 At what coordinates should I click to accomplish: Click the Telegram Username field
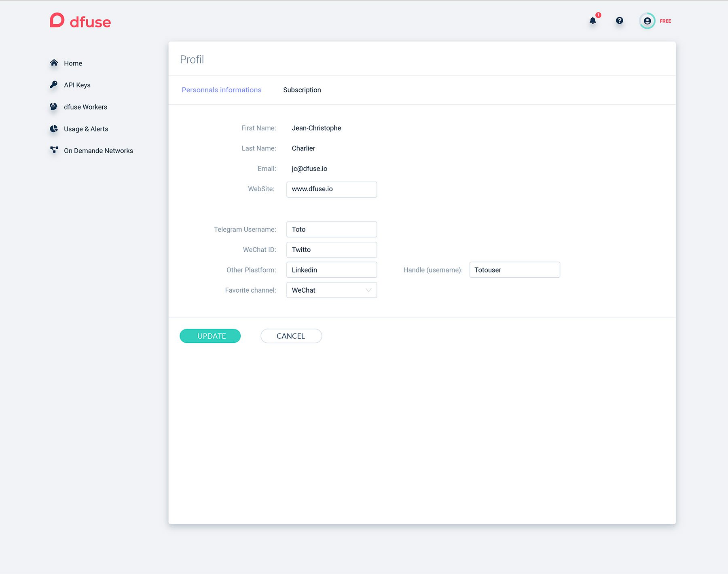pos(332,229)
